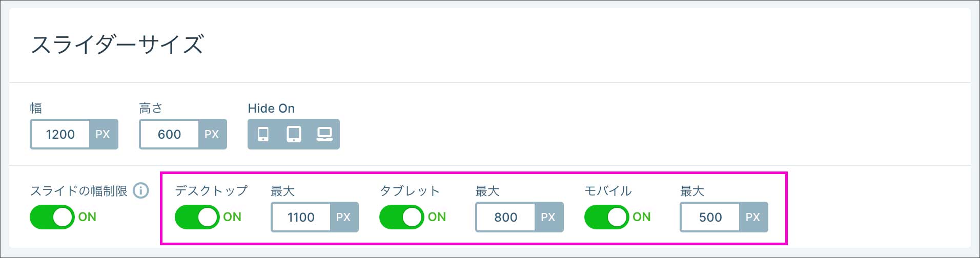980x258 pixels.
Task: Click the tablet 最大 field showing 800
Action: [505, 217]
